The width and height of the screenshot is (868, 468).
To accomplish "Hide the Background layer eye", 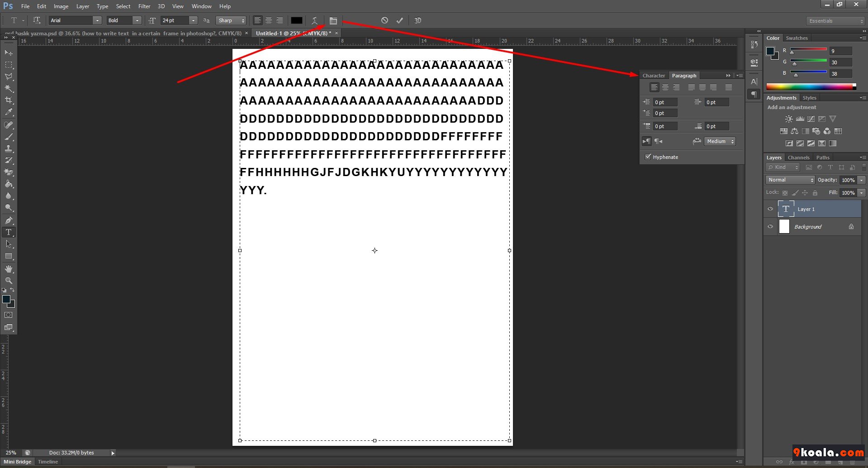I will pos(770,227).
